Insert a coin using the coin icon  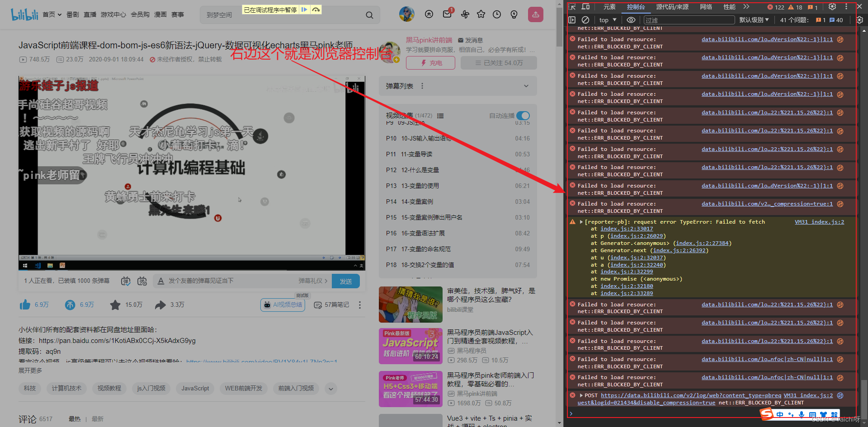(x=70, y=305)
